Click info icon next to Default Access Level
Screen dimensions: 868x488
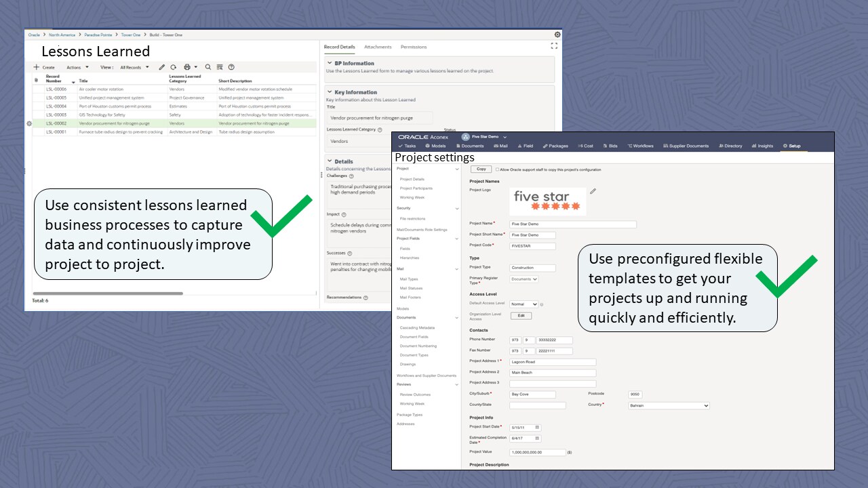541,304
